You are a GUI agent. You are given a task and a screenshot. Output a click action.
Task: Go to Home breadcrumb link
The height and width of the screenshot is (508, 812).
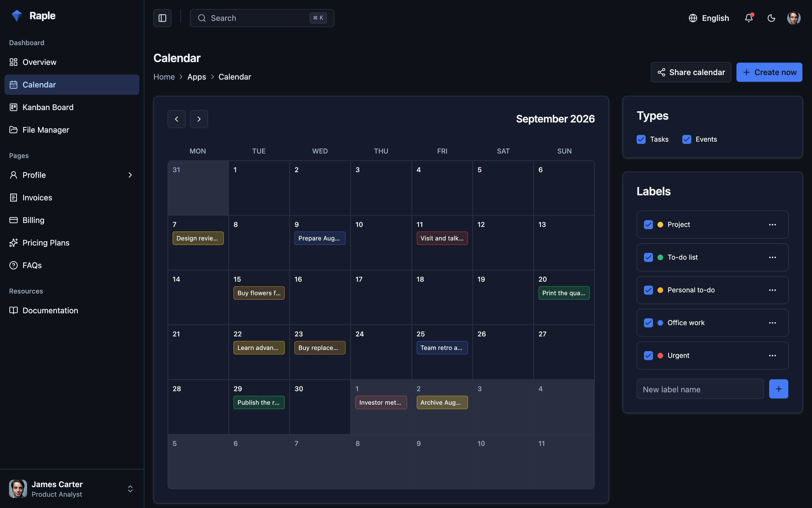164,77
